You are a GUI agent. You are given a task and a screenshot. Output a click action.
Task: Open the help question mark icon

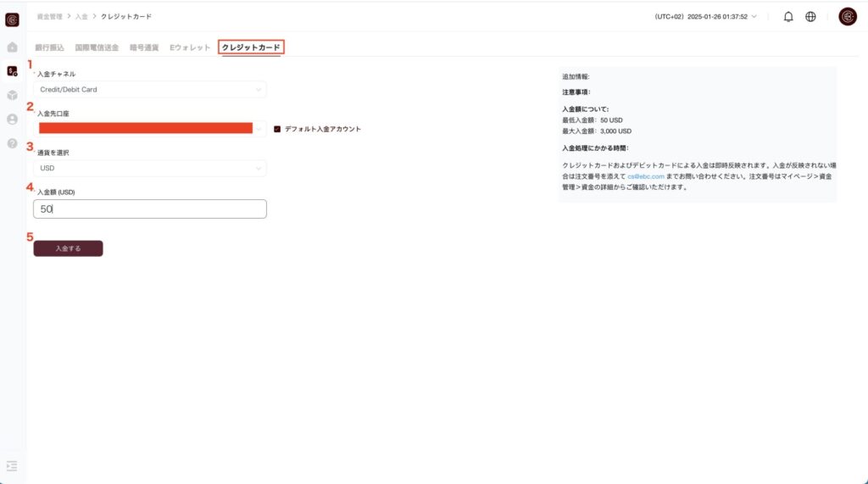pyautogui.click(x=12, y=143)
